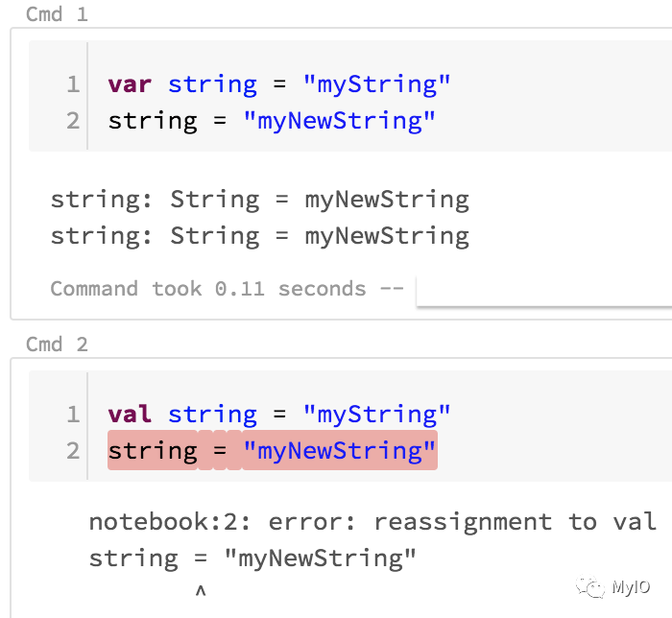The width and height of the screenshot is (672, 618).
Task: Click "myString" literal in Cmd 2 code
Action: (x=376, y=415)
